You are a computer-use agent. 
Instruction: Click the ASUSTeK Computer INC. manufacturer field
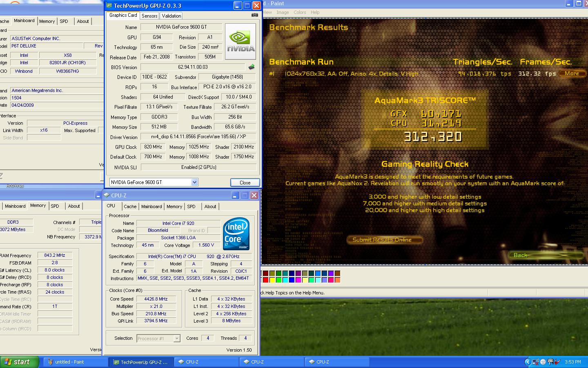tap(56, 38)
